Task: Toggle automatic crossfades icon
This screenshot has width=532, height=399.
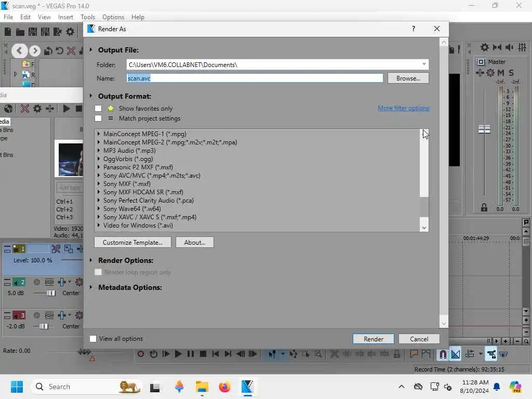Action: coord(456,354)
